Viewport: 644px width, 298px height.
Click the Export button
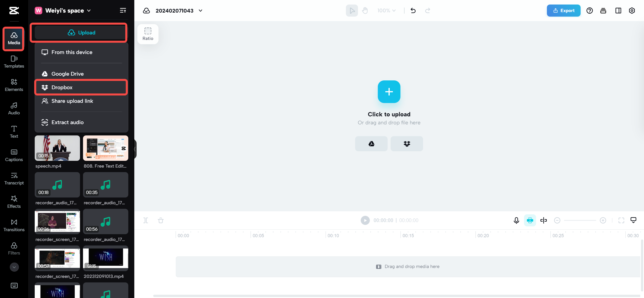(x=563, y=11)
